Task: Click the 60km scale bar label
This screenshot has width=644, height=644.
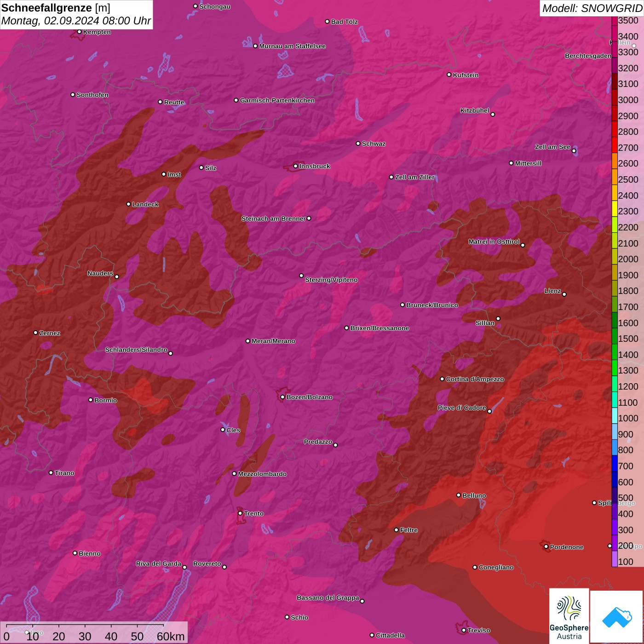Action: [x=171, y=636]
